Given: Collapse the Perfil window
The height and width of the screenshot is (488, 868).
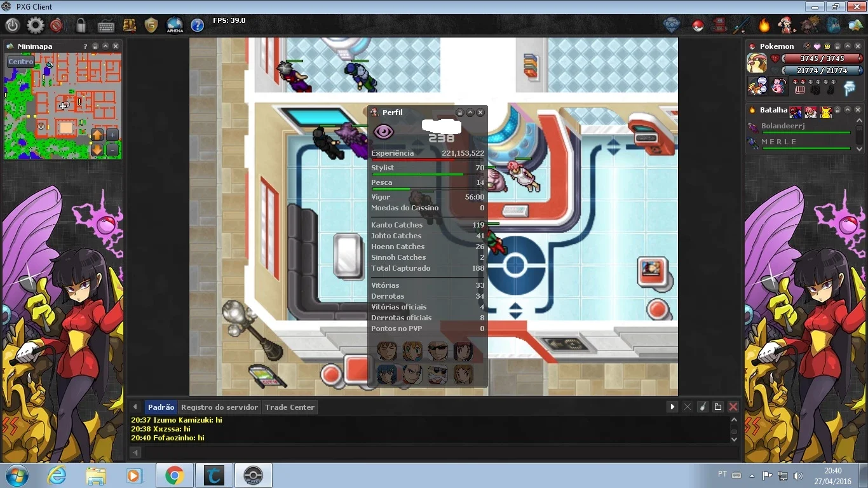Looking at the screenshot, I should (x=470, y=112).
